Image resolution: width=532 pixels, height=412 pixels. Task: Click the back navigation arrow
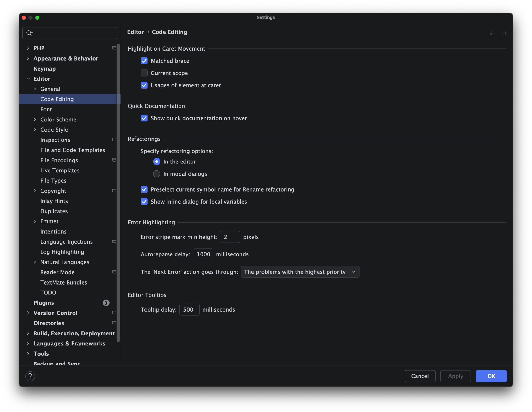point(492,33)
